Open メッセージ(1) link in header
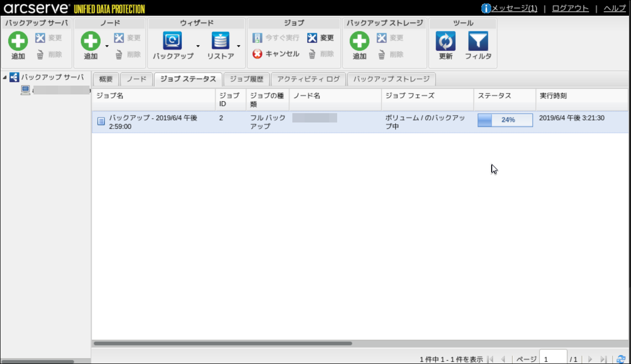The height and width of the screenshot is (364, 631). (x=514, y=8)
